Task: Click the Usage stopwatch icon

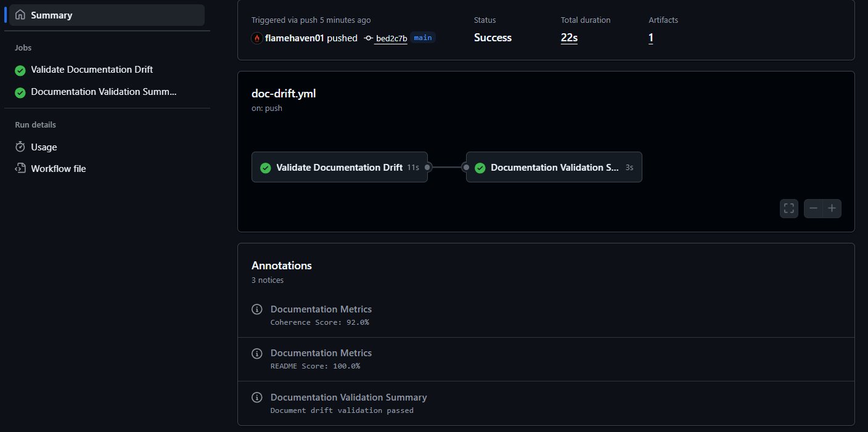Action: (20, 147)
